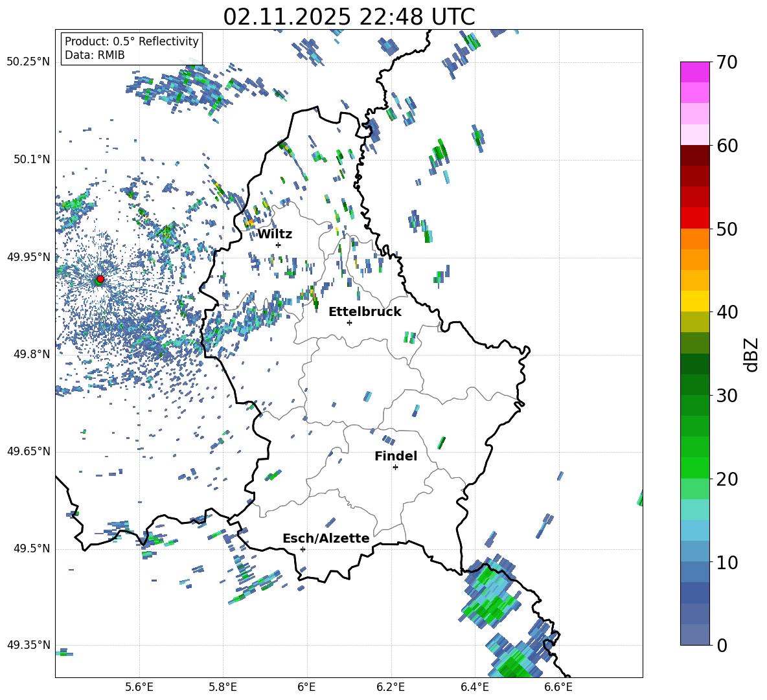Image resolution: width=767 pixels, height=700 pixels.
Task: Click the dark red colorbar segment below 60
Action: (x=695, y=155)
